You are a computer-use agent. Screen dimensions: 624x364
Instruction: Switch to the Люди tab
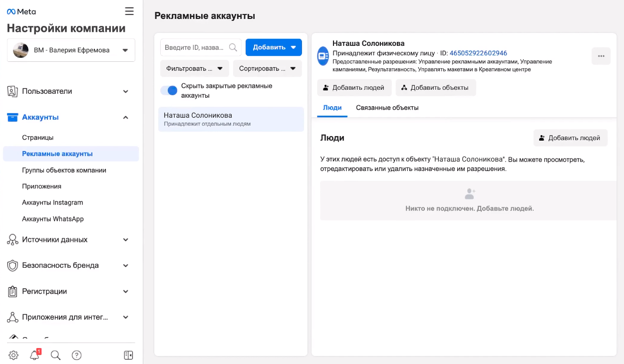(332, 108)
